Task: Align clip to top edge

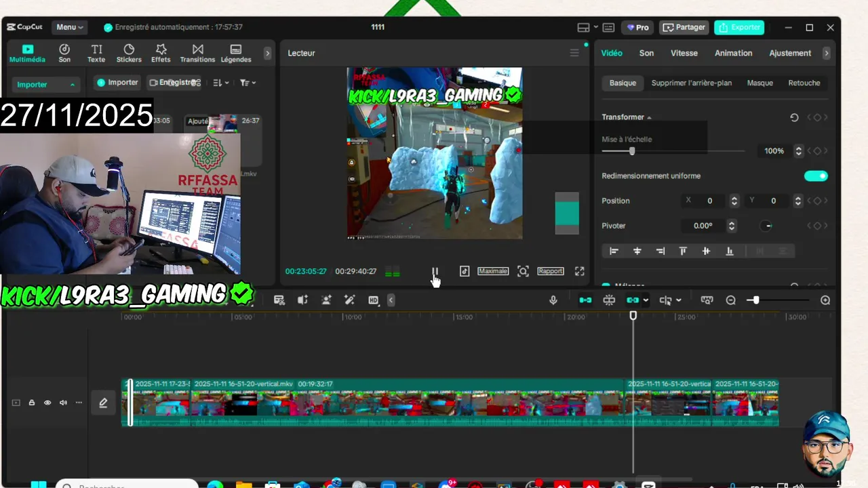Action: pyautogui.click(x=683, y=251)
